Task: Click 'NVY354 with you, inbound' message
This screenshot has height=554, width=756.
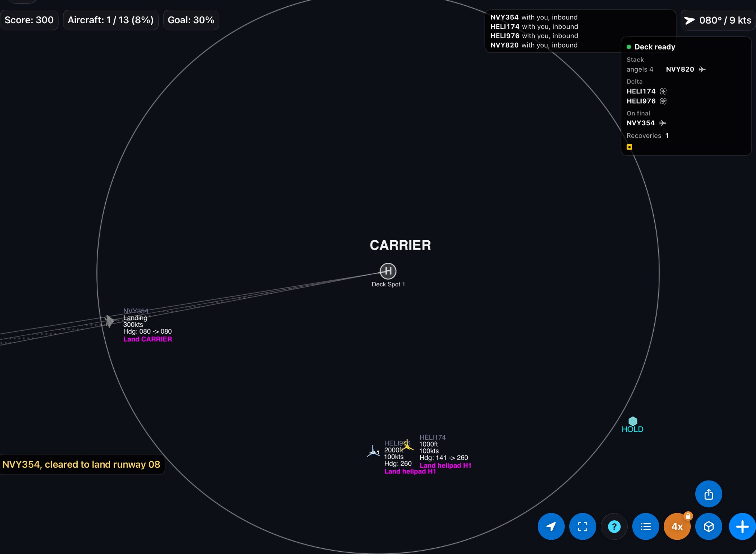Action: click(x=534, y=17)
